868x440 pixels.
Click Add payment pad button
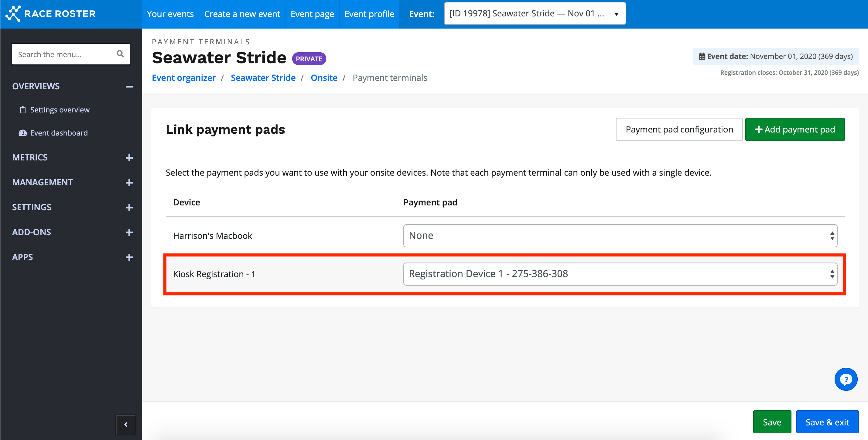(795, 129)
